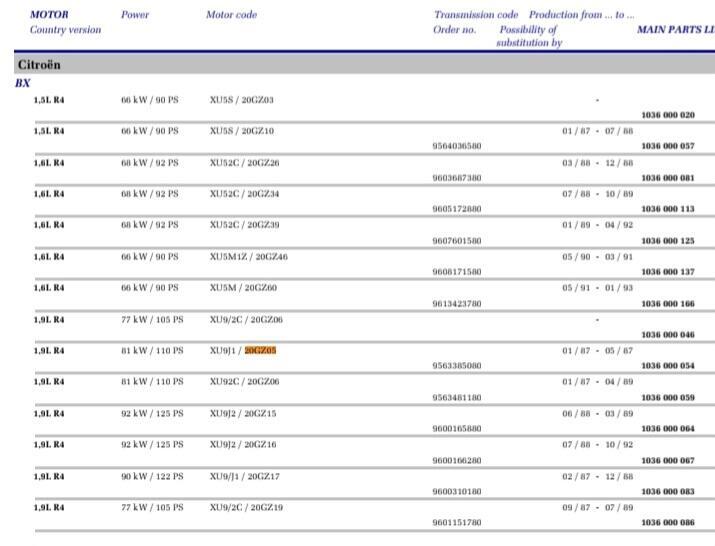
Task: Click main parts number '1036 000 125'
Action: click(x=668, y=241)
